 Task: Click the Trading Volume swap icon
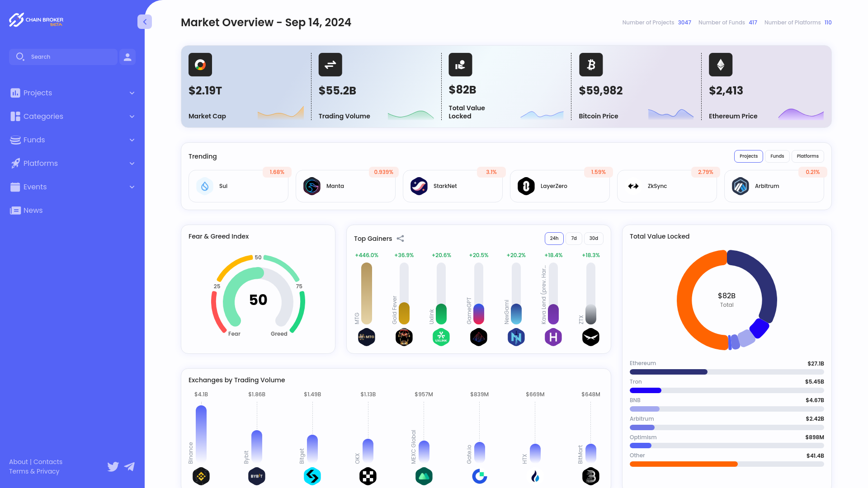pos(330,65)
